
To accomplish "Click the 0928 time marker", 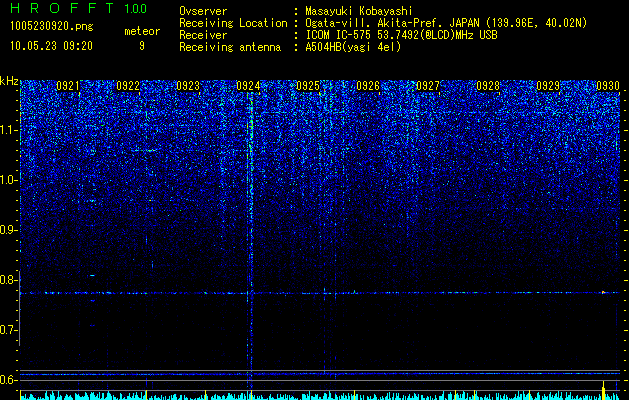I will (x=488, y=86).
